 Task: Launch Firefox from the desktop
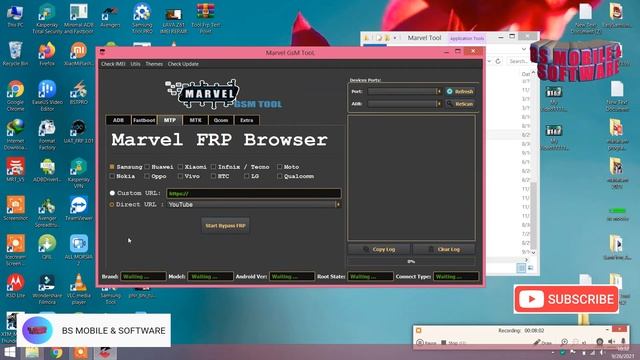47,54
